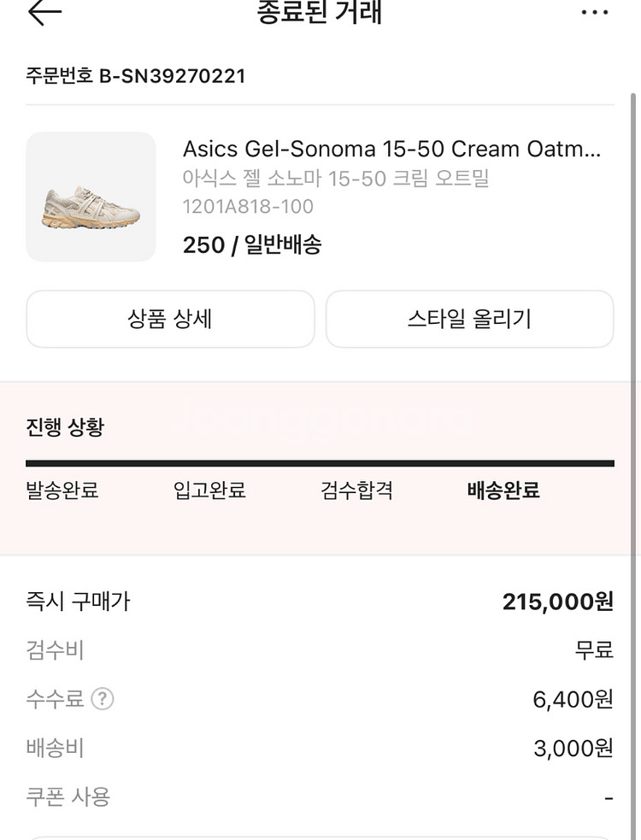Click the model code 1201A818-100

[x=248, y=206]
